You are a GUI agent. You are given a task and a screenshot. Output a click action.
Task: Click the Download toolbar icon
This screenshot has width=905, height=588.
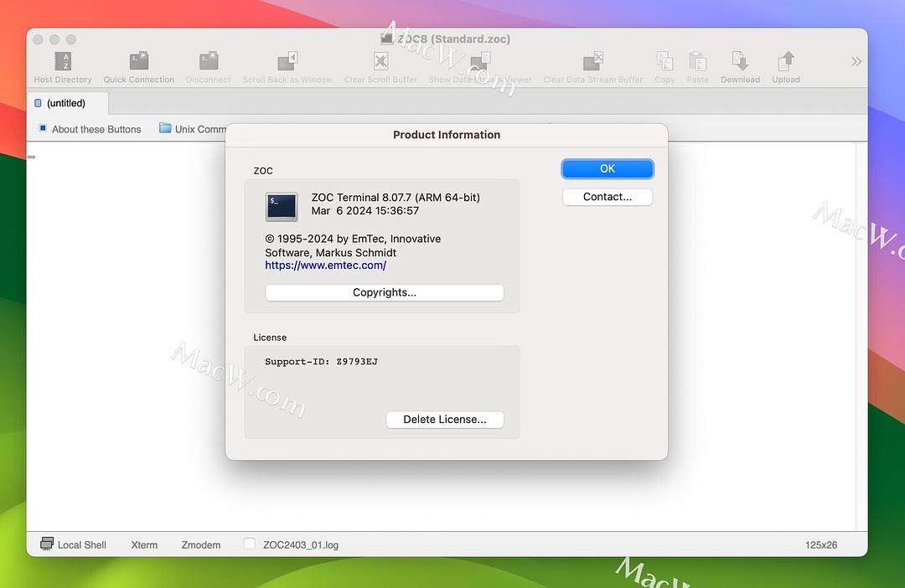[x=740, y=62]
